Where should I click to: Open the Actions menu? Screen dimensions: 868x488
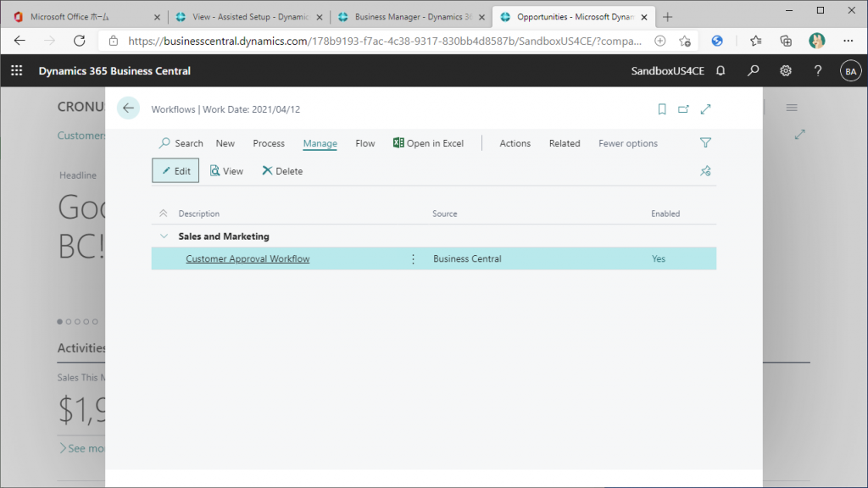tap(515, 143)
